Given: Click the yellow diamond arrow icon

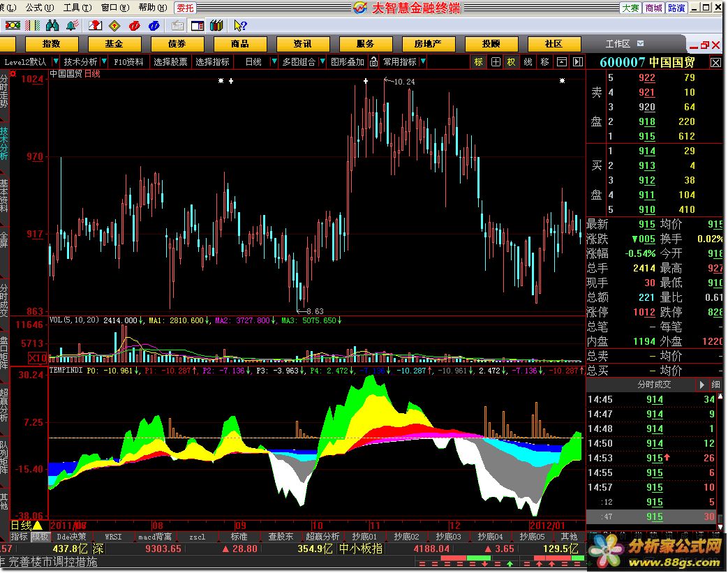Looking at the screenshot, I should tap(114, 26).
